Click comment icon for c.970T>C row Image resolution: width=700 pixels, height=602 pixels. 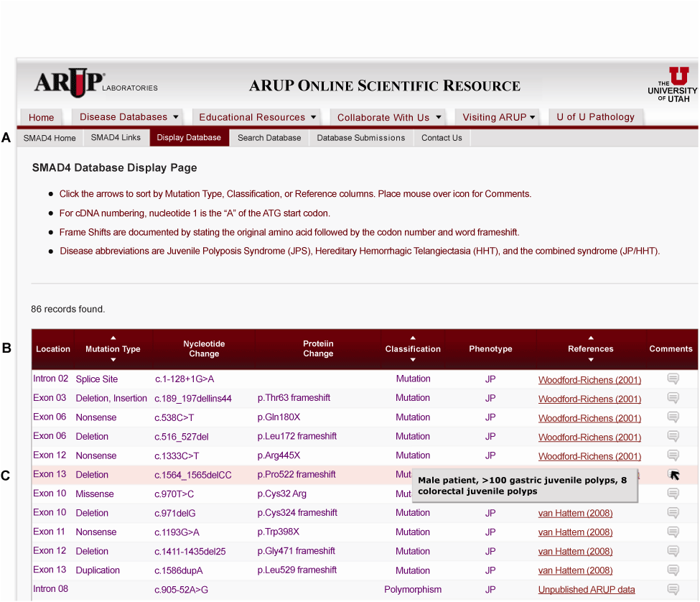click(x=673, y=494)
